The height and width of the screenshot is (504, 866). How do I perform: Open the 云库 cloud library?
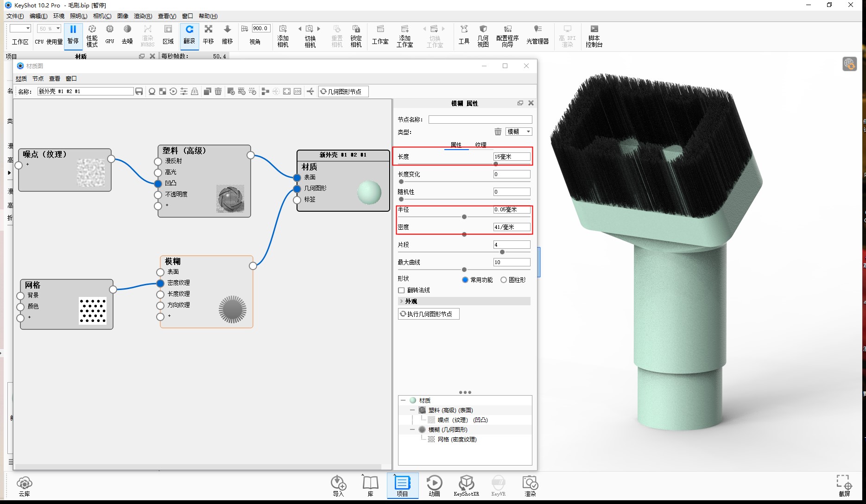[x=24, y=486]
